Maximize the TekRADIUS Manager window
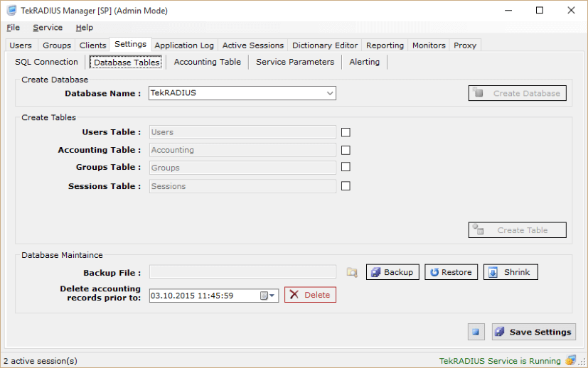The height and width of the screenshot is (368, 588). (539, 10)
